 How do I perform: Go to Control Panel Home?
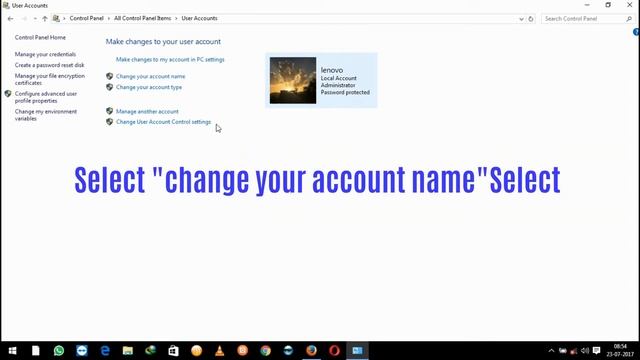[x=40, y=37]
